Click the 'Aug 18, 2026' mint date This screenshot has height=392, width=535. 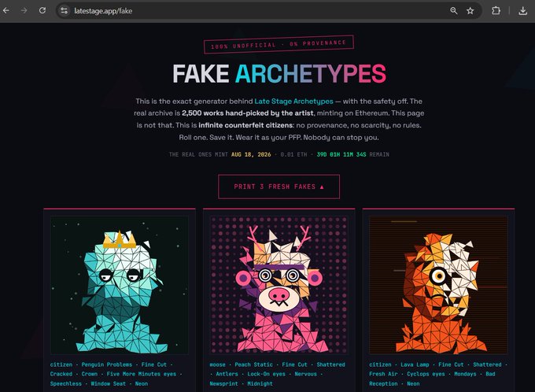point(251,154)
